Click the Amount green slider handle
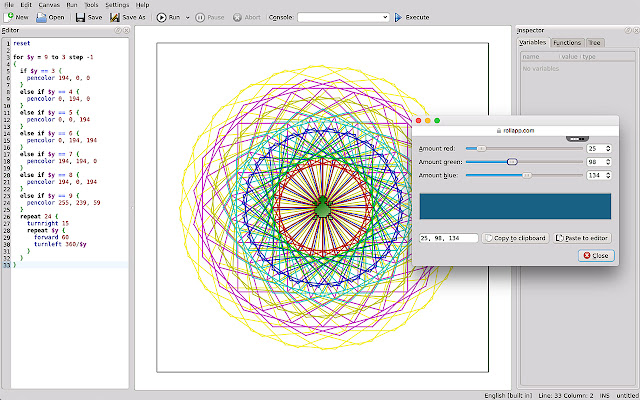Viewport: 640px width, 400px height. [512, 161]
